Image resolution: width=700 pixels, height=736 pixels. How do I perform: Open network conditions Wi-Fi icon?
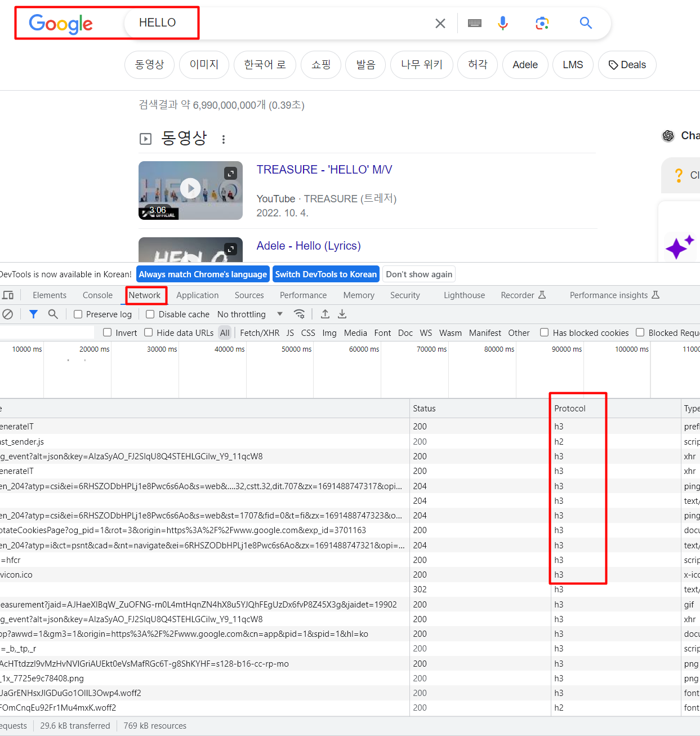[300, 314]
